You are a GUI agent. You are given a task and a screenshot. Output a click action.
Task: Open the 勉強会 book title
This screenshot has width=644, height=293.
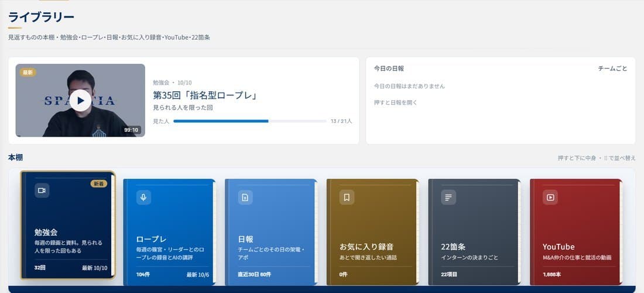point(46,232)
